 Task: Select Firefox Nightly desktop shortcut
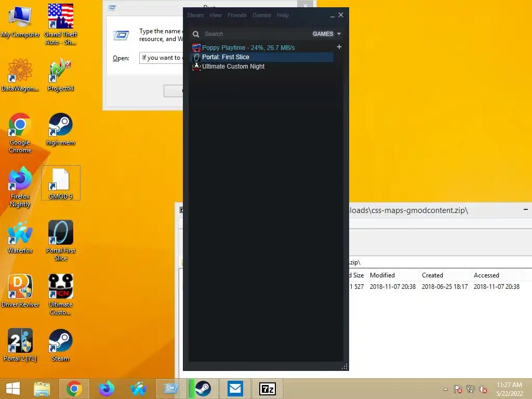(20, 187)
